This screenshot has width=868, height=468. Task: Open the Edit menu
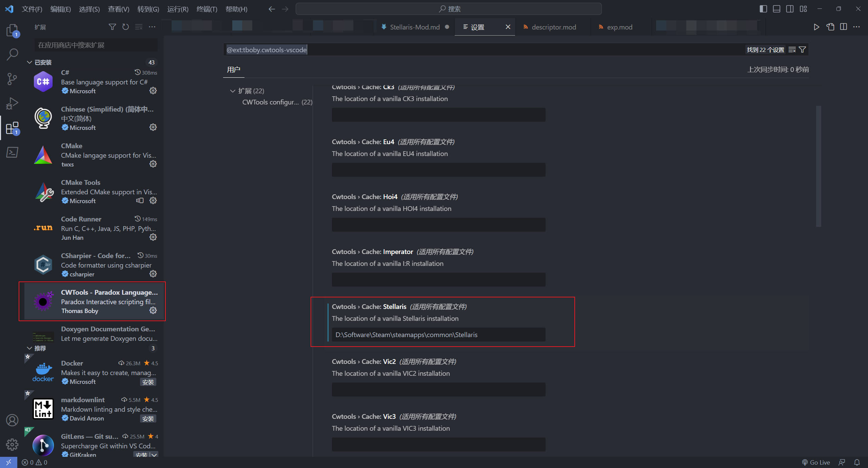click(x=60, y=9)
